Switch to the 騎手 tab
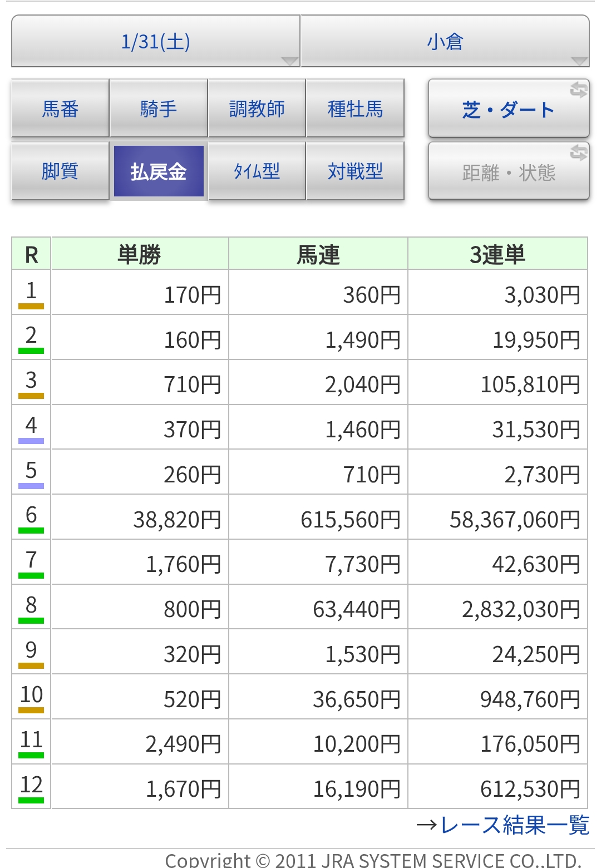This screenshot has height=868, width=601. 159,108
